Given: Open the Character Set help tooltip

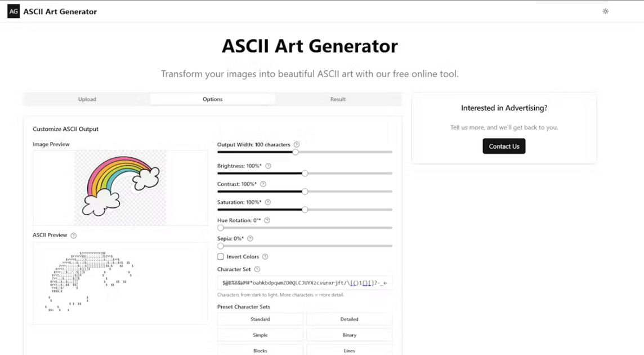Looking at the screenshot, I should pyautogui.click(x=257, y=269).
